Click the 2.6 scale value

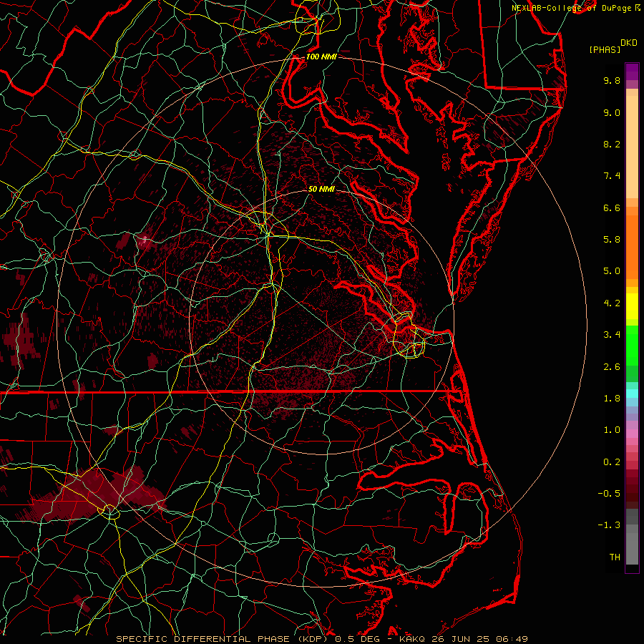click(612, 367)
